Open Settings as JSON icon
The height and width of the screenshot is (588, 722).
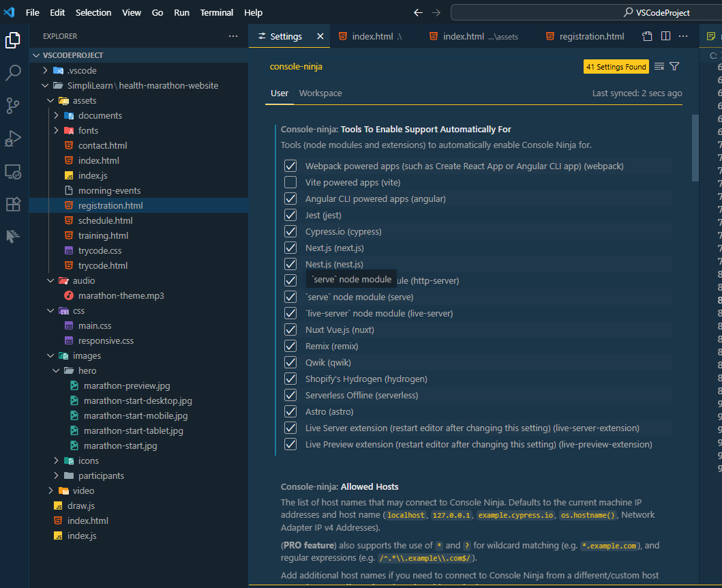[647, 36]
